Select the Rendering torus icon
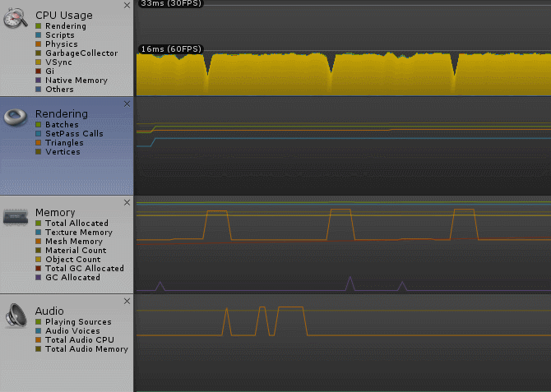 coord(16,117)
